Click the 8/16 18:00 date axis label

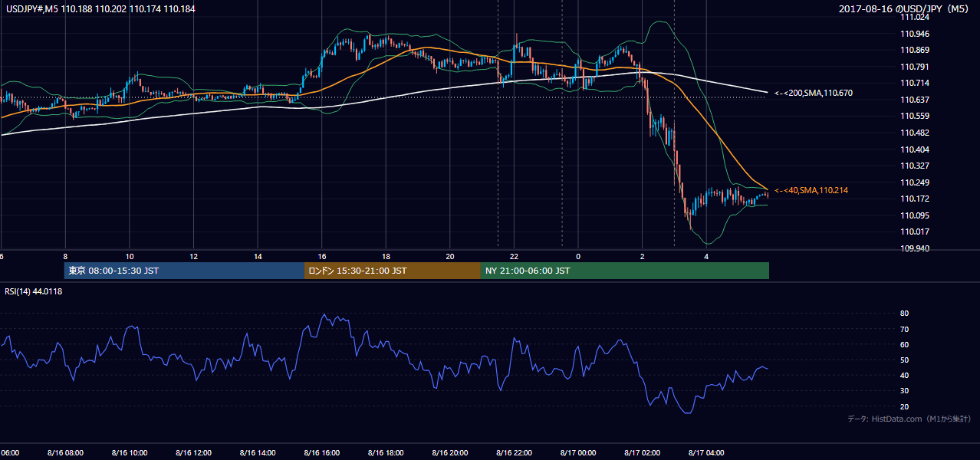click(x=386, y=453)
